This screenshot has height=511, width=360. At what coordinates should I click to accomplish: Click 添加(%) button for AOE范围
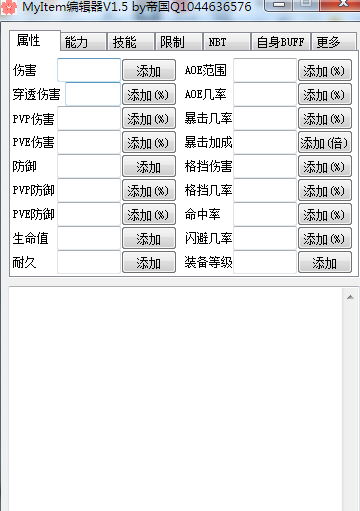(x=325, y=70)
